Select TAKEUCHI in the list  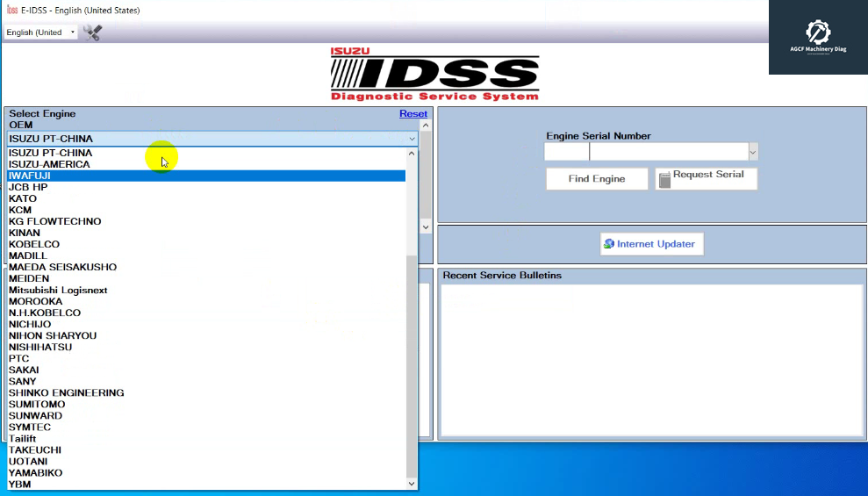click(206, 450)
